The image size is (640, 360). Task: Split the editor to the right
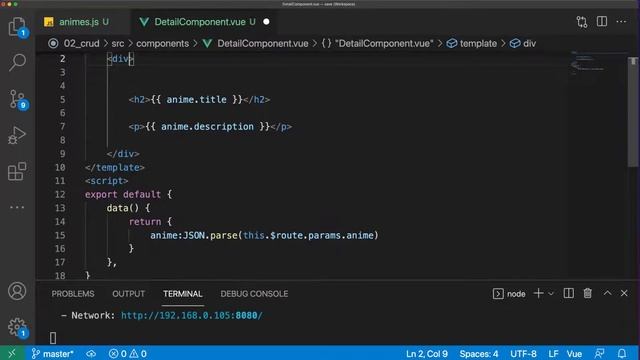pos(602,22)
